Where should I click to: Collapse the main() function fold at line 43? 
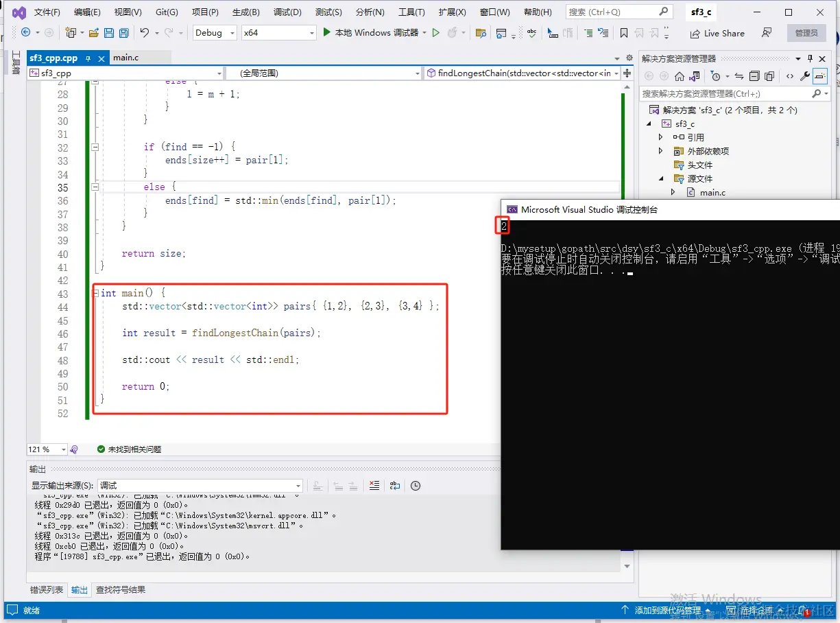coord(95,293)
